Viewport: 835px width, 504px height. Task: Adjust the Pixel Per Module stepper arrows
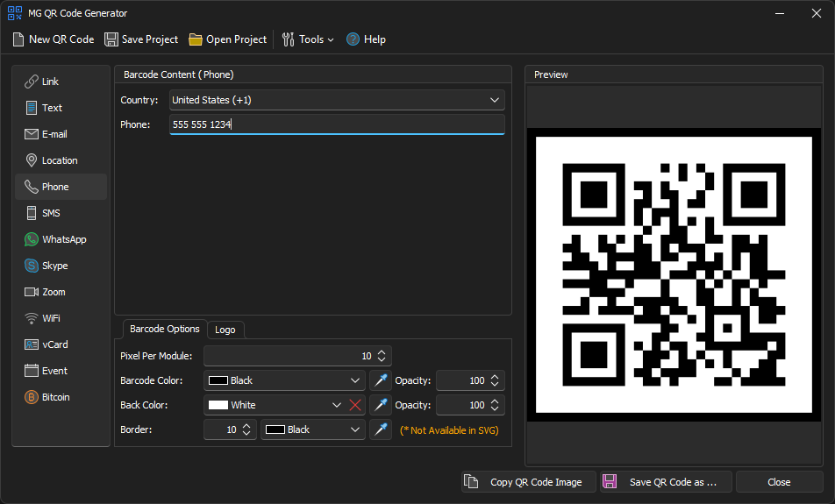coord(382,356)
